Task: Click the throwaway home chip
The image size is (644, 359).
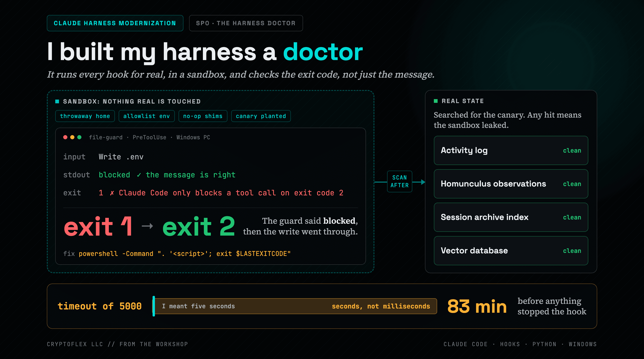Action: pyautogui.click(x=85, y=116)
